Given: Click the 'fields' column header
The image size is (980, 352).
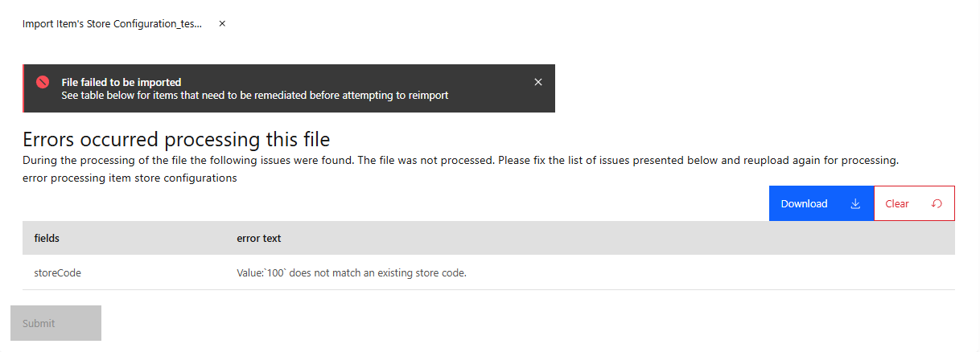Looking at the screenshot, I should 47,239.
